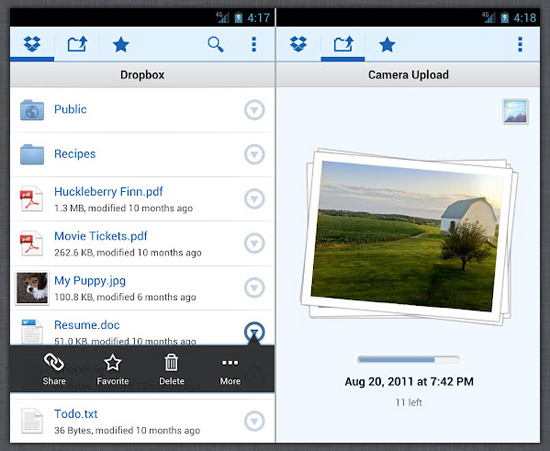550x451 pixels.
Task: Tap 262.6 KB size detail line
Action: pyautogui.click(x=128, y=253)
